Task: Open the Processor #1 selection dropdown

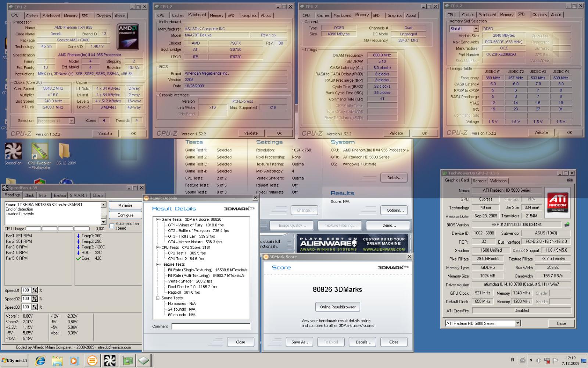Action: click(x=72, y=121)
